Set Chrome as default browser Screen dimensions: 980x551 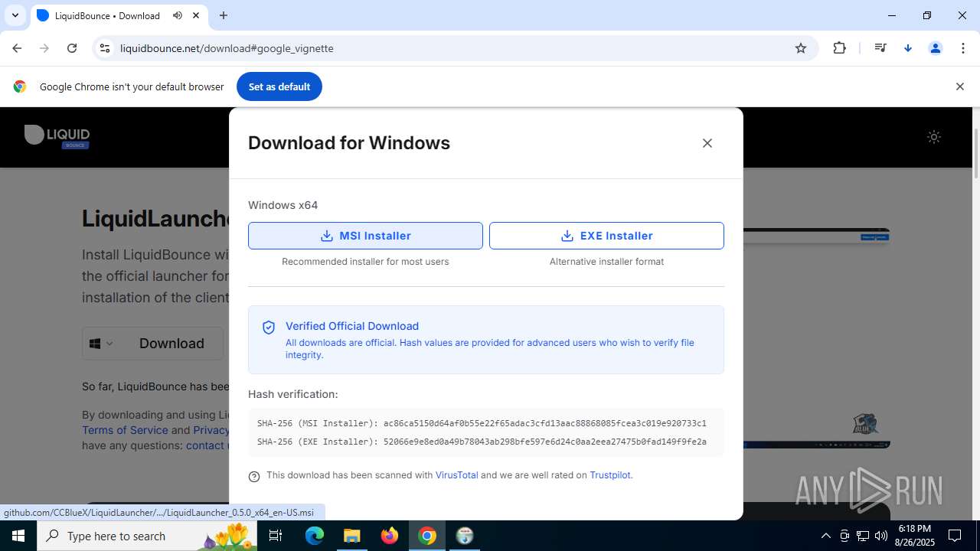coord(279,86)
